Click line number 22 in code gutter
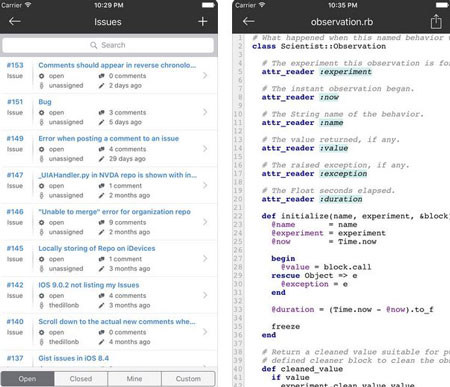450x387 pixels. coord(238,216)
